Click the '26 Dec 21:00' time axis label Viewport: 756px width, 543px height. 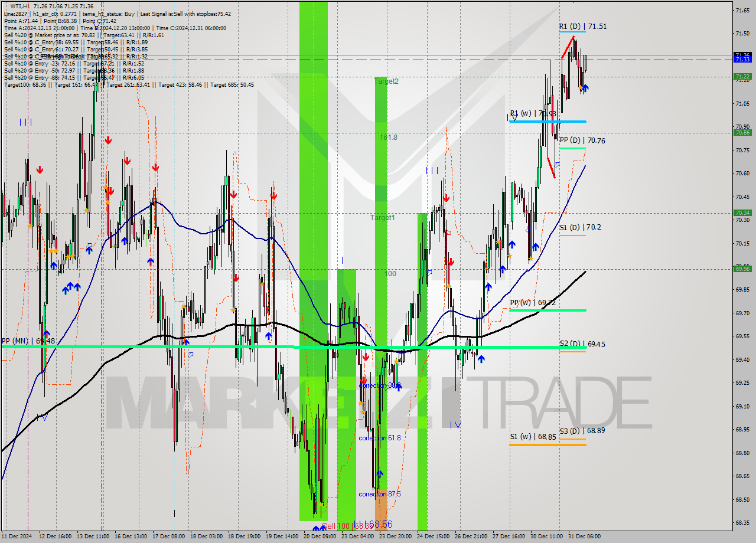[x=471, y=537]
